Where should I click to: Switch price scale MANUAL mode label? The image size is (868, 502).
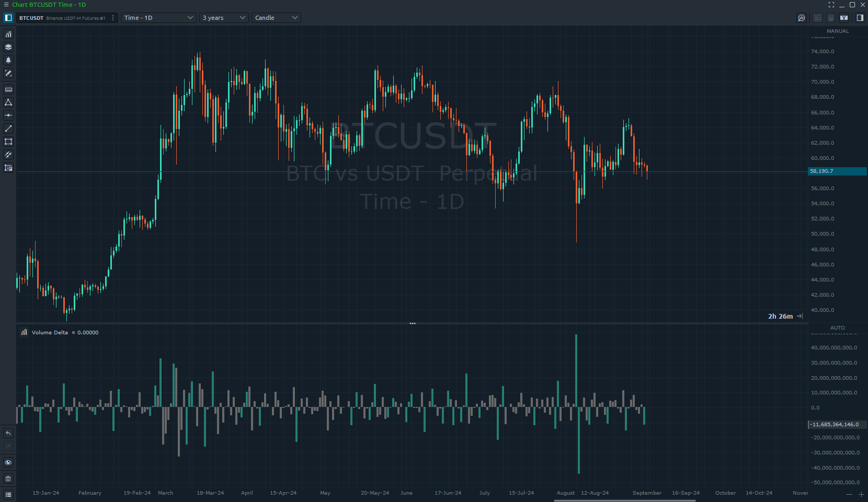(x=838, y=31)
